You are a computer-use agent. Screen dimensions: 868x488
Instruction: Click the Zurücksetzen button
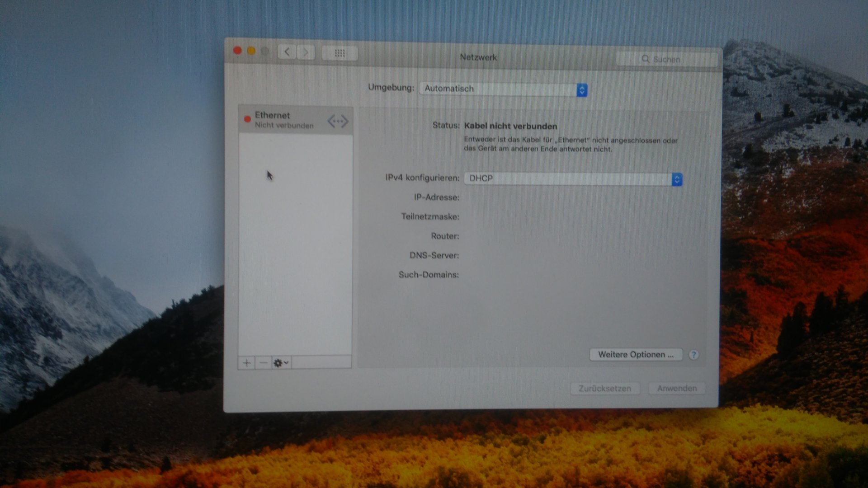click(604, 389)
